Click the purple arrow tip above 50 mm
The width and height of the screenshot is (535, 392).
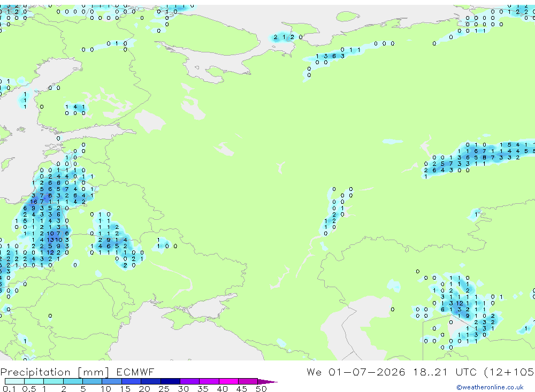tap(267, 382)
